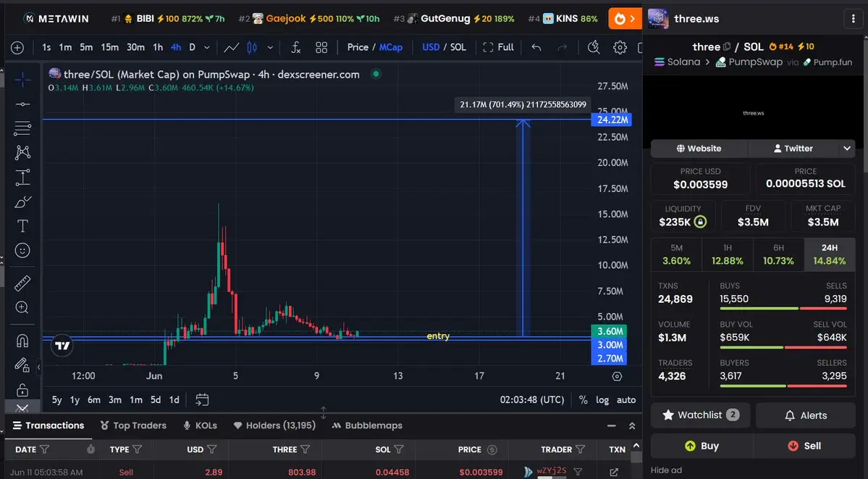Select the 4h timeframe

point(175,47)
